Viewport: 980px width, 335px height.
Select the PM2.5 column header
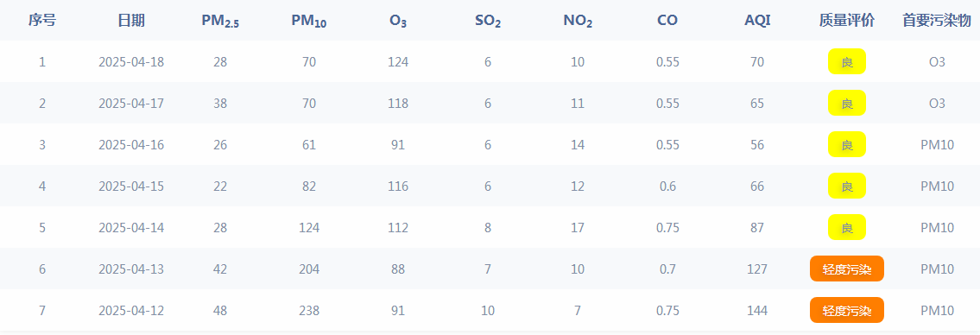tap(220, 22)
